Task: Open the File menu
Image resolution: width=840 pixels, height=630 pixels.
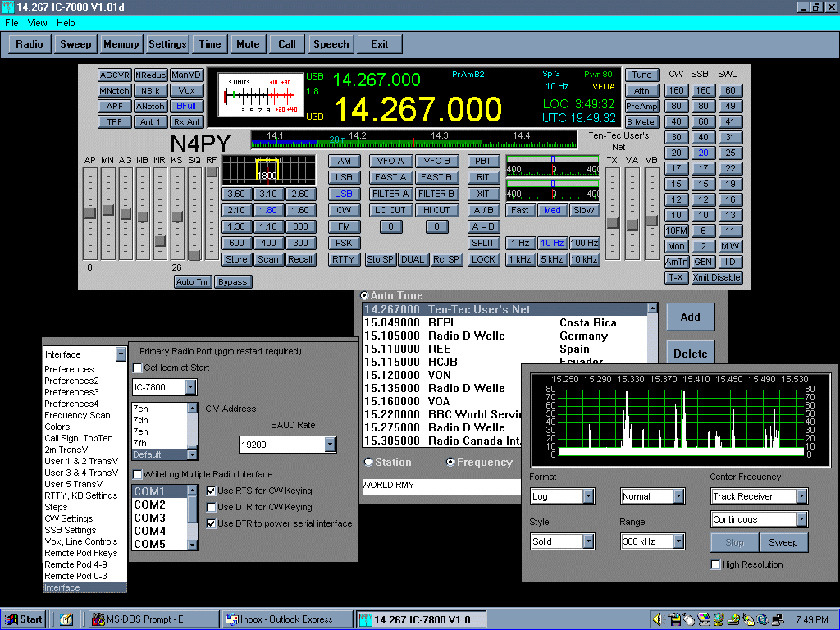Action: point(11,23)
